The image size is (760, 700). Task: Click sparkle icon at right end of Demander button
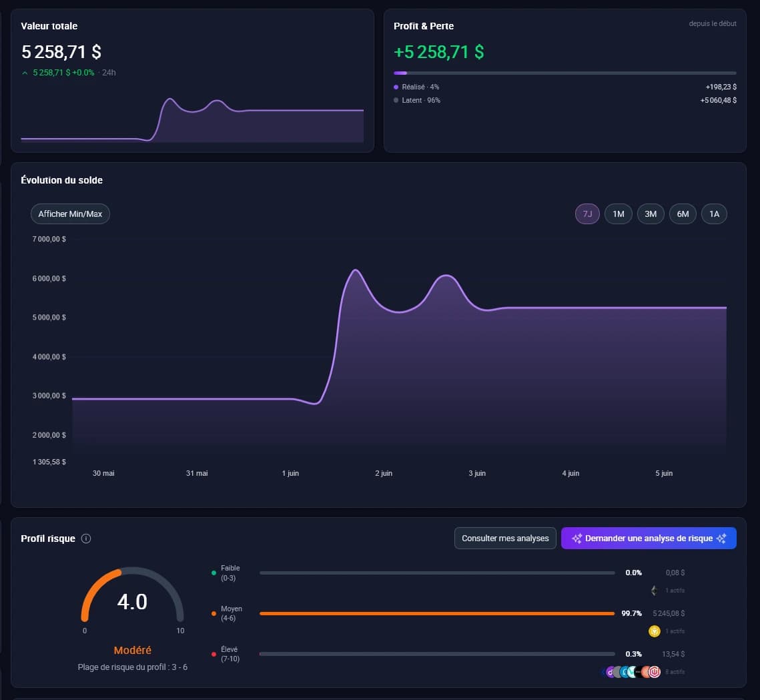point(721,539)
